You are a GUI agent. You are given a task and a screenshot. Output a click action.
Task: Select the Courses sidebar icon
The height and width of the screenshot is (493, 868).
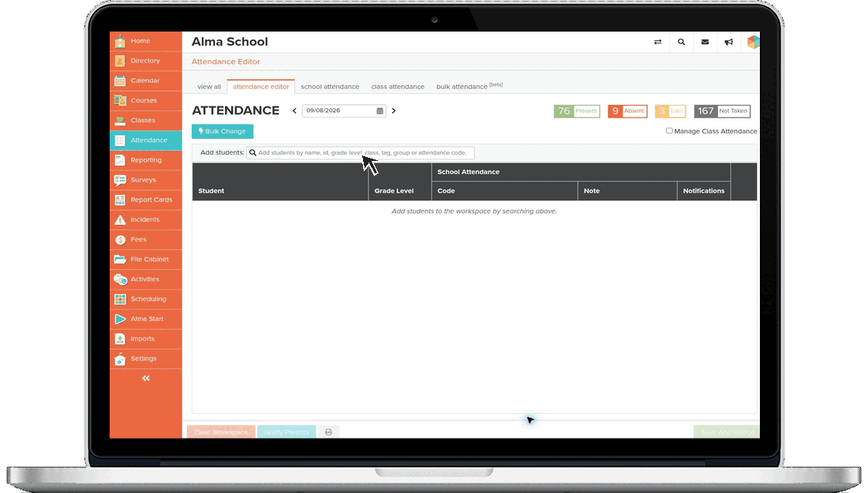point(120,101)
